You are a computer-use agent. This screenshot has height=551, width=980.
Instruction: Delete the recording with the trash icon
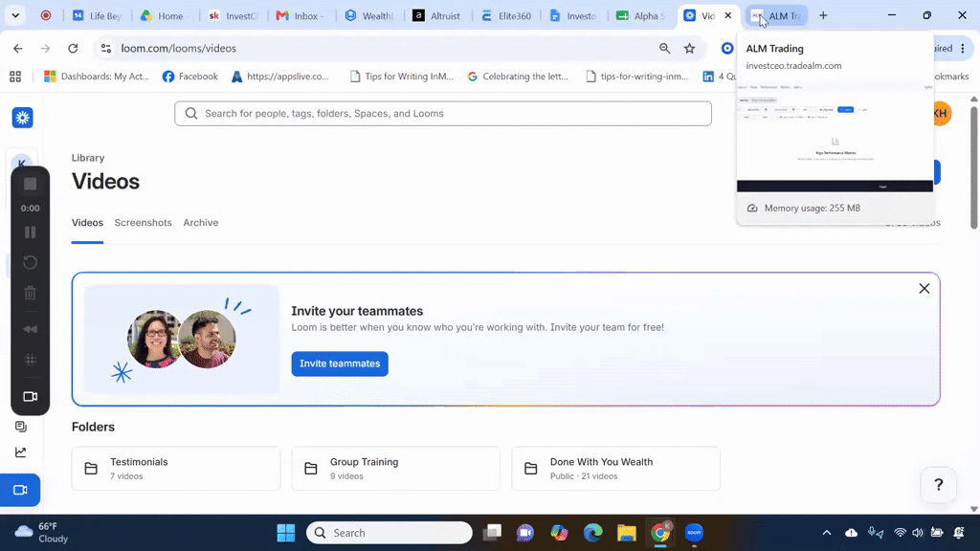[30, 293]
